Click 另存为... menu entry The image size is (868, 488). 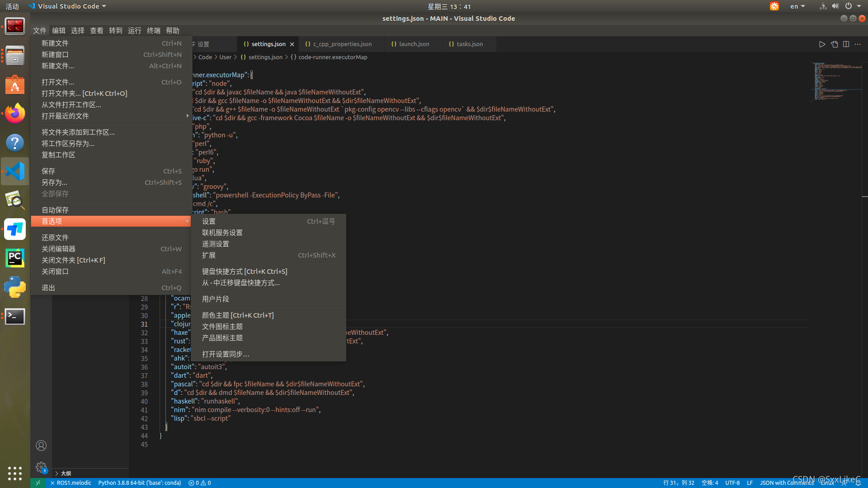(x=111, y=183)
